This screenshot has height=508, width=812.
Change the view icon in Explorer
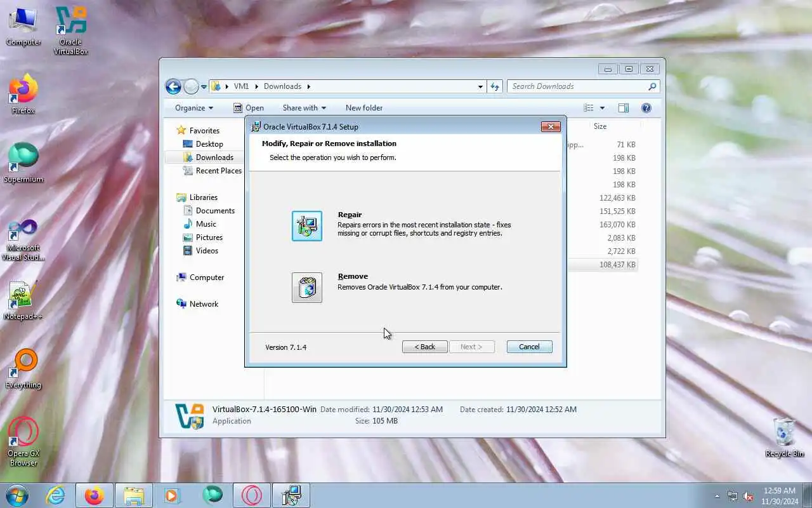pos(589,108)
